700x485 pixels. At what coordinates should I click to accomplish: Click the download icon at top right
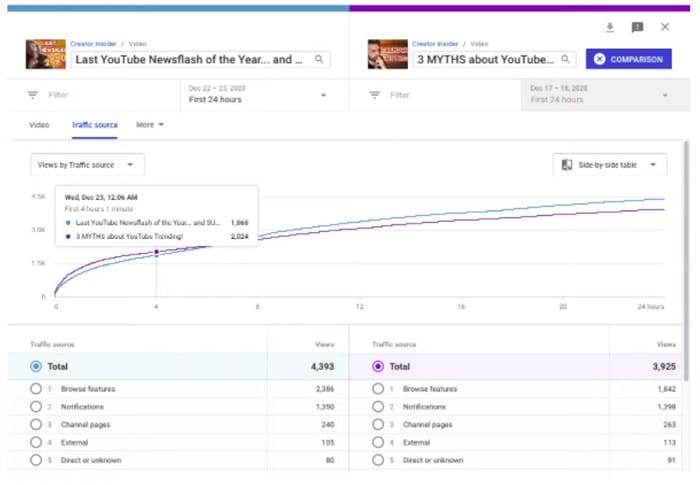610,28
